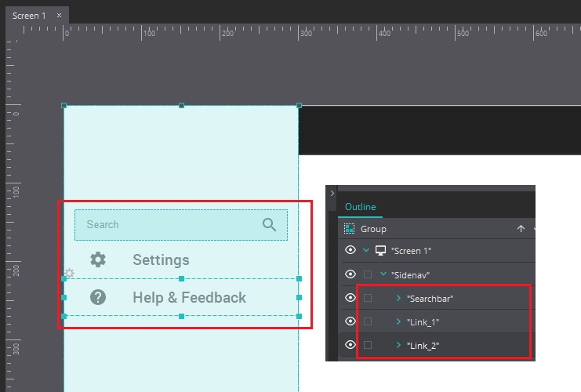Check the checkbox next to "Link_2"

click(368, 345)
